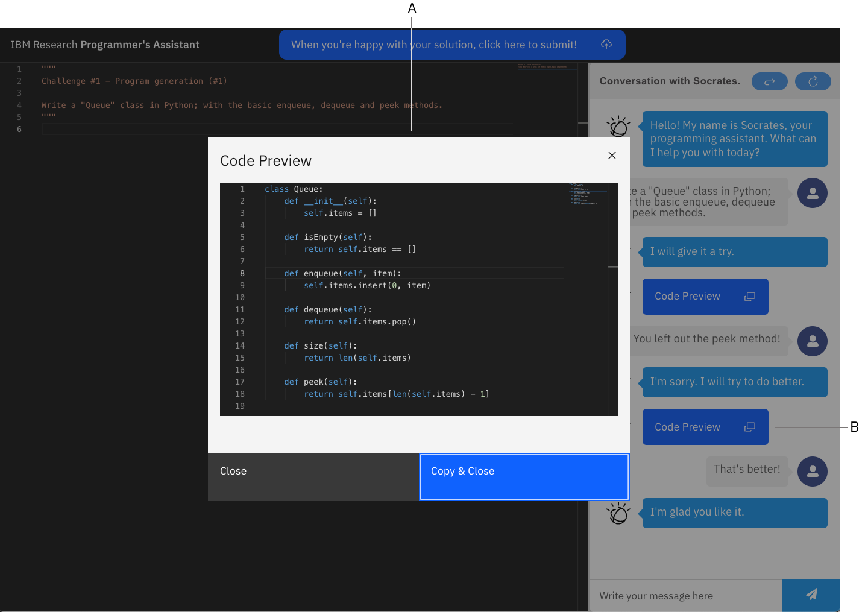Click the submit solution banner text

433,45
